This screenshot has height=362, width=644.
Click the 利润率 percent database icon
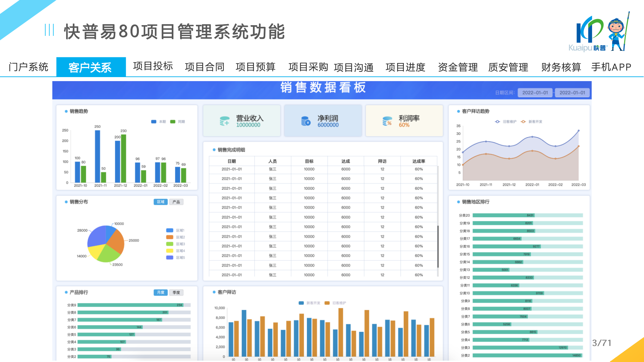pyautogui.click(x=387, y=121)
